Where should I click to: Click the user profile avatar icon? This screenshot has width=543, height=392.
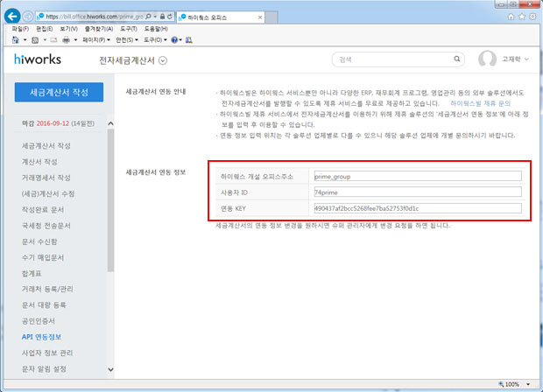coord(487,59)
